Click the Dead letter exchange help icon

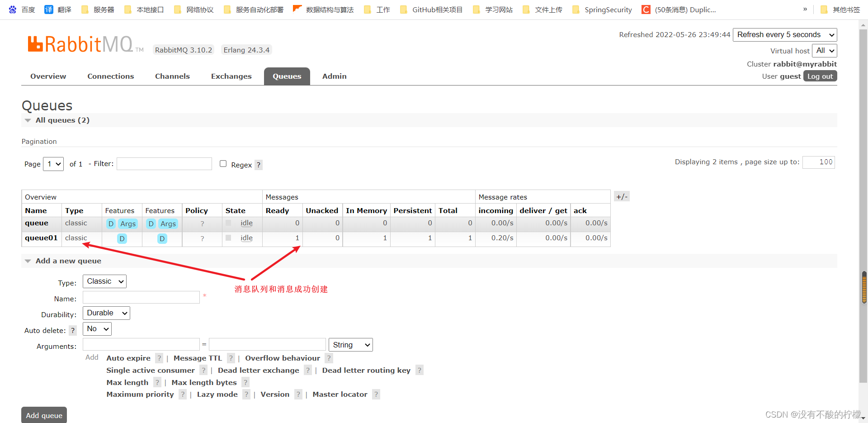[x=308, y=371]
